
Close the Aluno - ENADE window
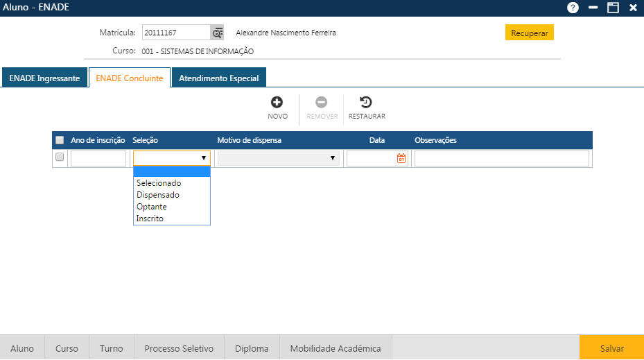633,8
